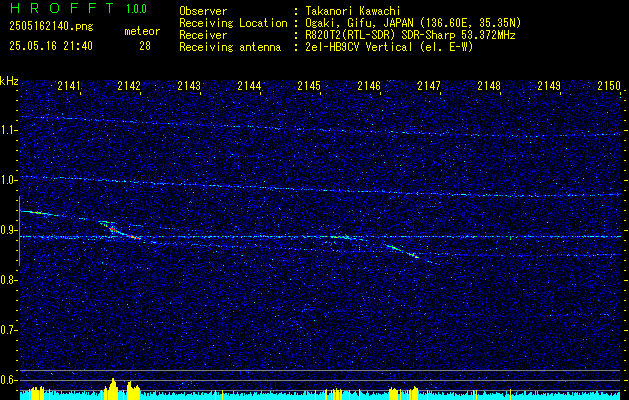Click the meteor label

(x=142, y=31)
